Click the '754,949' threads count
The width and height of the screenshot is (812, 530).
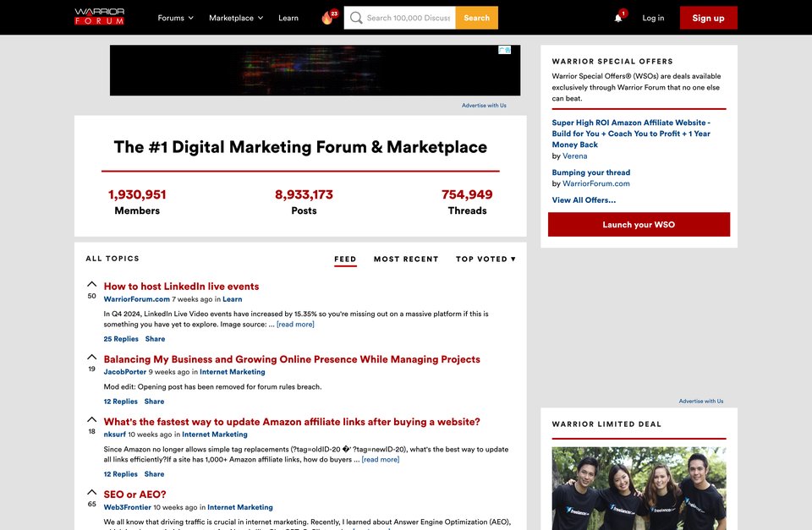pos(467,194)
